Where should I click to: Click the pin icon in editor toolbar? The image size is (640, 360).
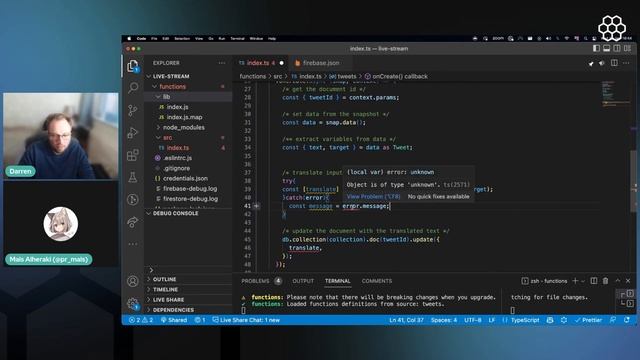pyautogui.click(x=591, y=63)
